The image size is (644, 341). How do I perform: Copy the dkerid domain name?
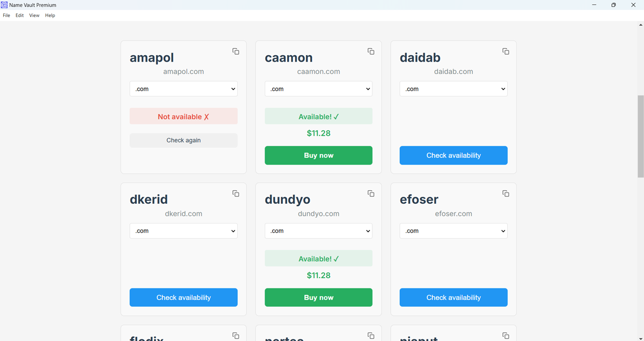point(236,194)
